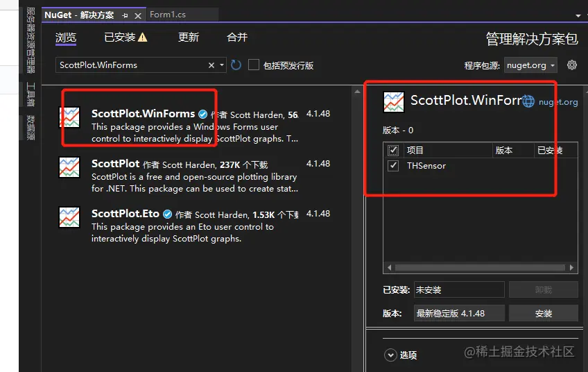Viewport: 588px width, 372px height.
Task: Open the 服务器资源管理器 side panel
Action: click(31, 40)
